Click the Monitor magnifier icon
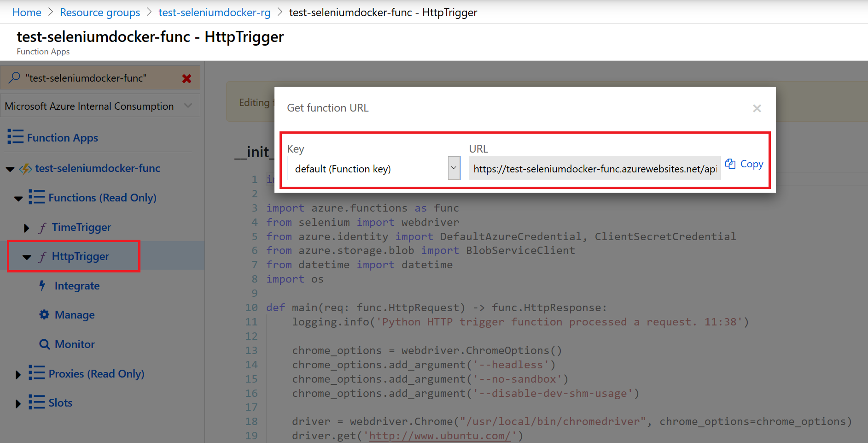868x443 pixels. click(44, 344)
